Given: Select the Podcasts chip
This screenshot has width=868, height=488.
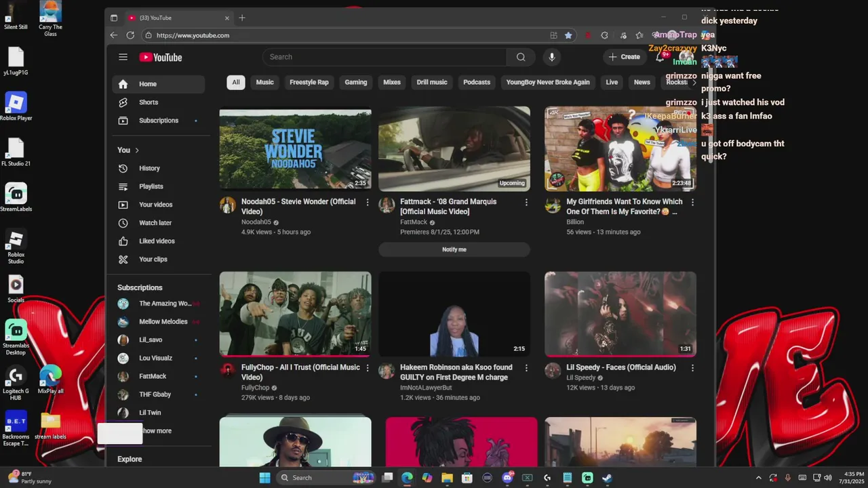Looking at the screenshot, I should click(477, 83).
